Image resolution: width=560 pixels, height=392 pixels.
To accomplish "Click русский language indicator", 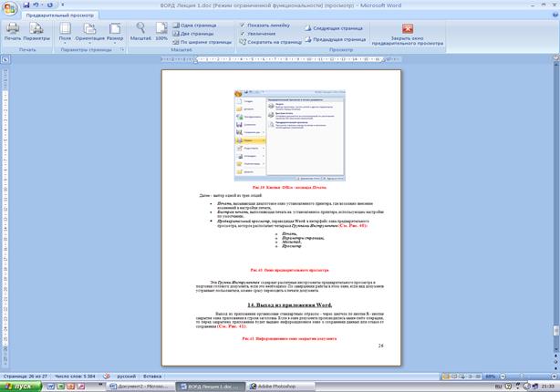I will click(127, 377).
